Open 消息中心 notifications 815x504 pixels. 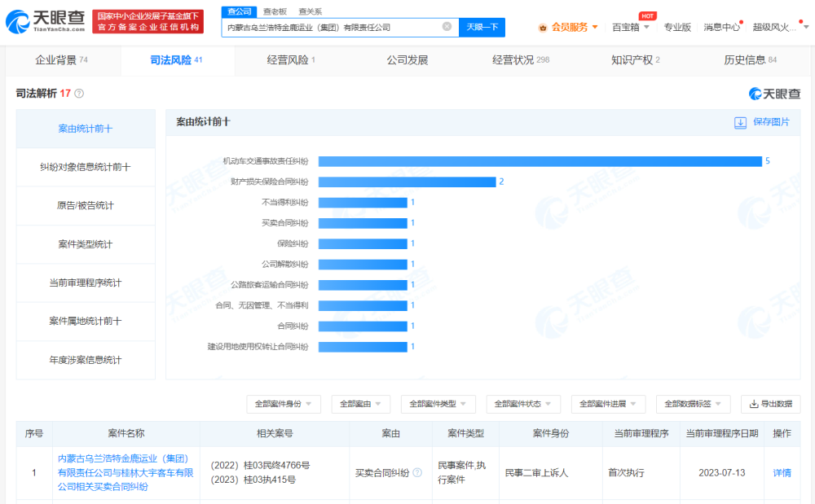[721, 27]
